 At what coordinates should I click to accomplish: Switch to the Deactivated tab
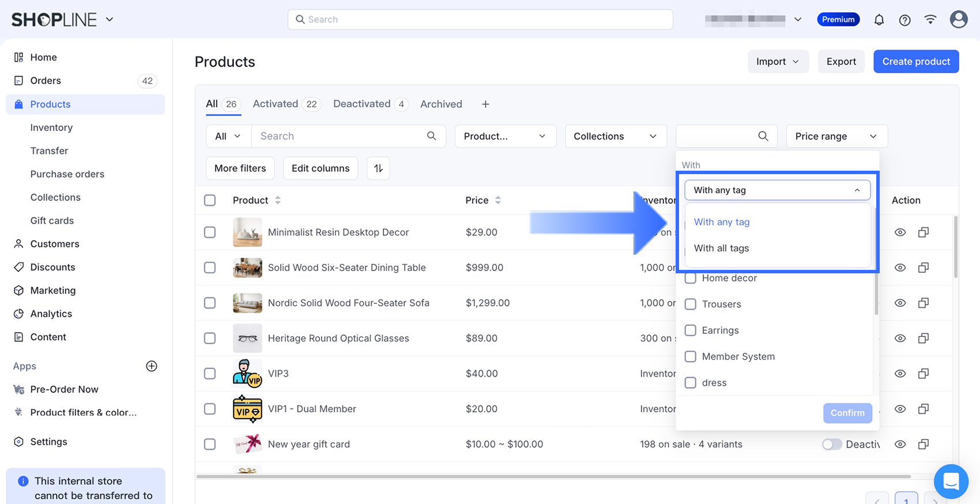pyautogui.click(x=361, y=104)
